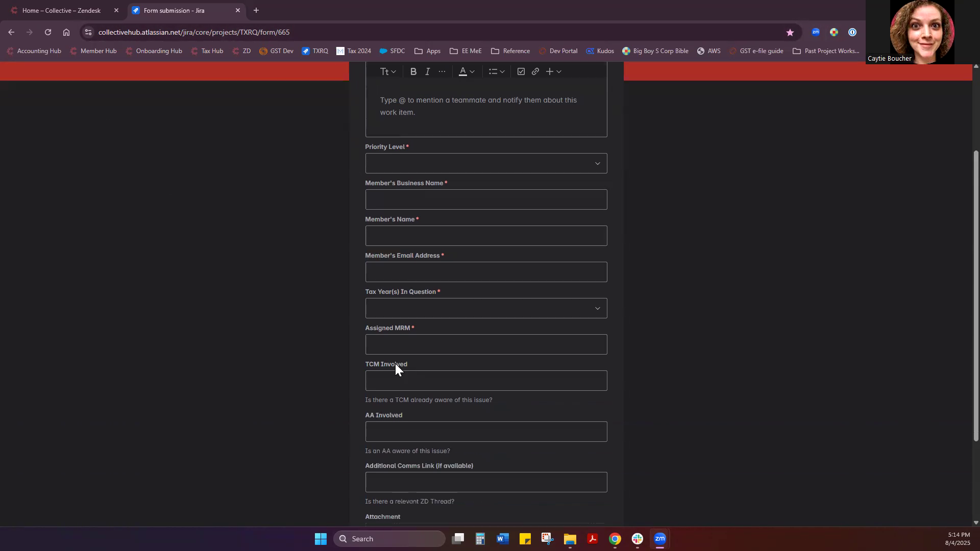Reload the Jira form page
The width and height of the screenshot is (980, 551).
(x=48, y=32)
